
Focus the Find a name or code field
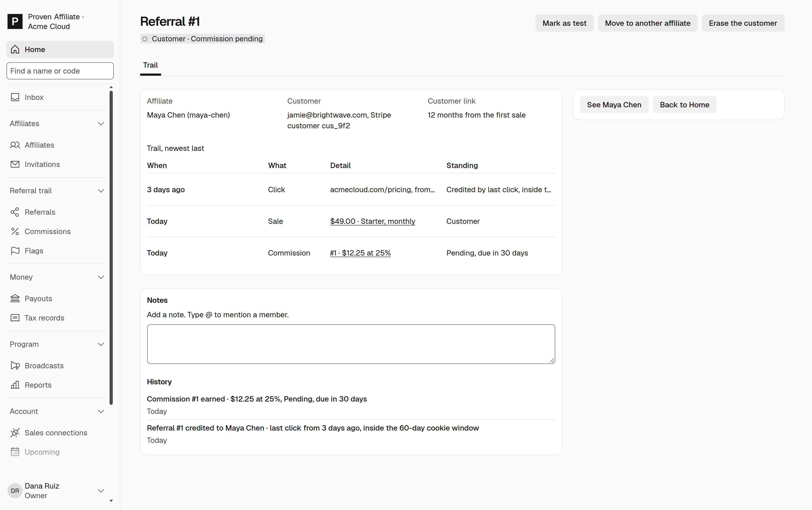coord(60,71)
